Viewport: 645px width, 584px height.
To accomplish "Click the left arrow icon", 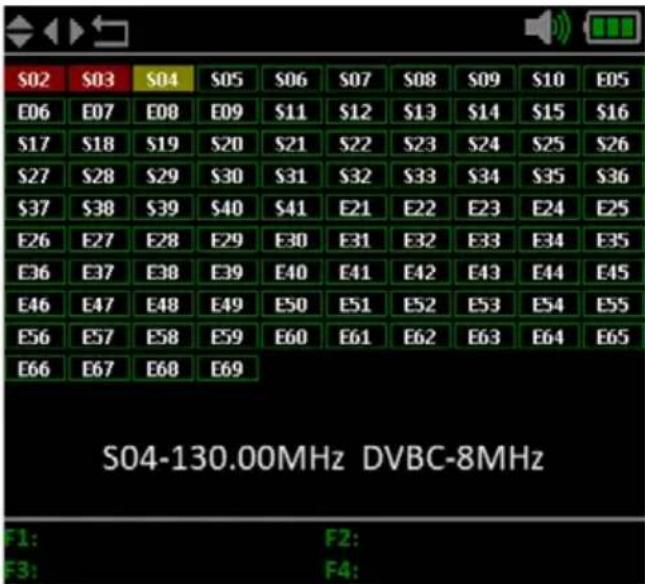I will point(51,31).
